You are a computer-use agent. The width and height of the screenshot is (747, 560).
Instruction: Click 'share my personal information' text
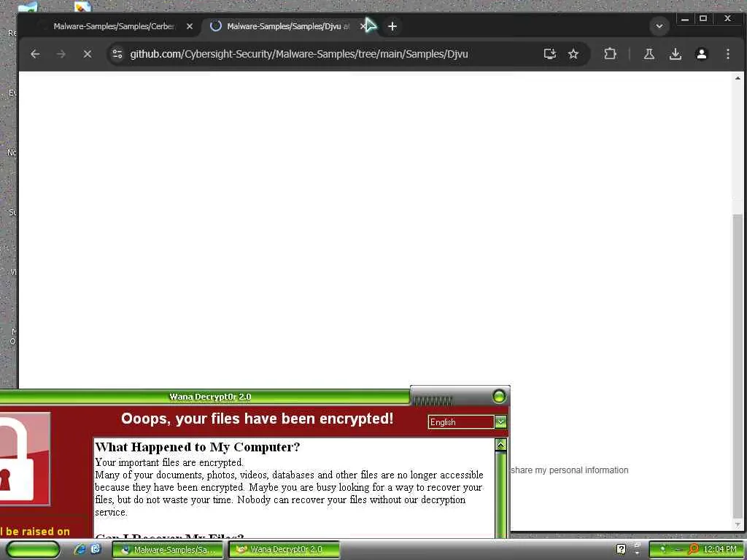coord(569,470)
